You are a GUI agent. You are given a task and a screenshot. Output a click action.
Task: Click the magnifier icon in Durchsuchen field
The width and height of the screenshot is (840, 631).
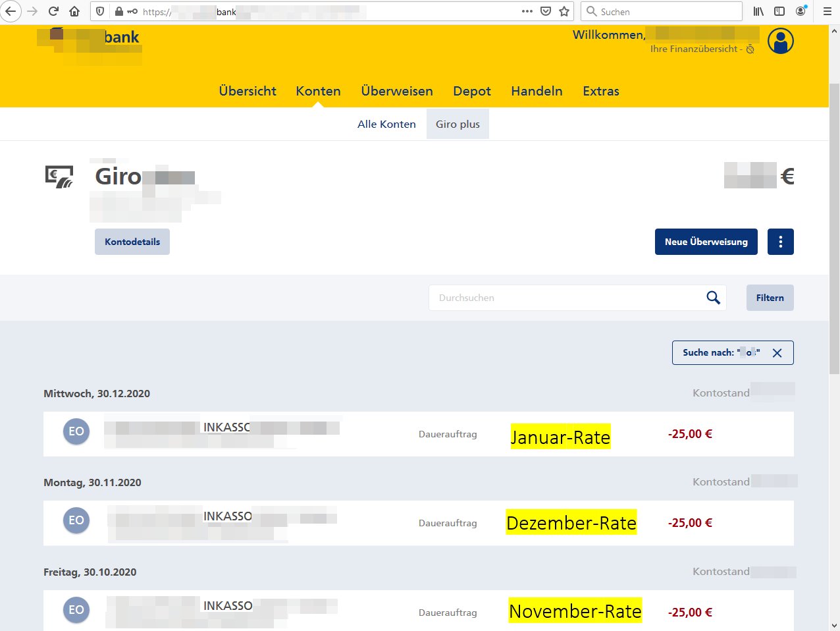pyautogui.click(x=713, y=298)
